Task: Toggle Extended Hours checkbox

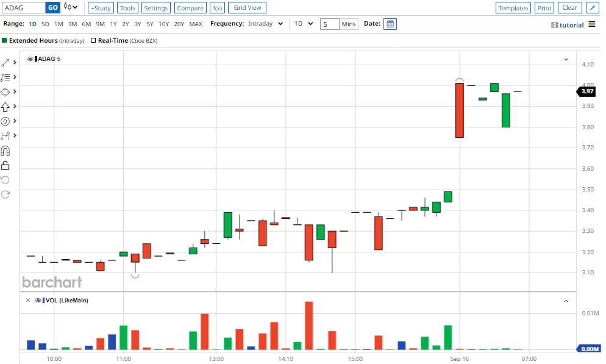Action: [x=4, y=40]
